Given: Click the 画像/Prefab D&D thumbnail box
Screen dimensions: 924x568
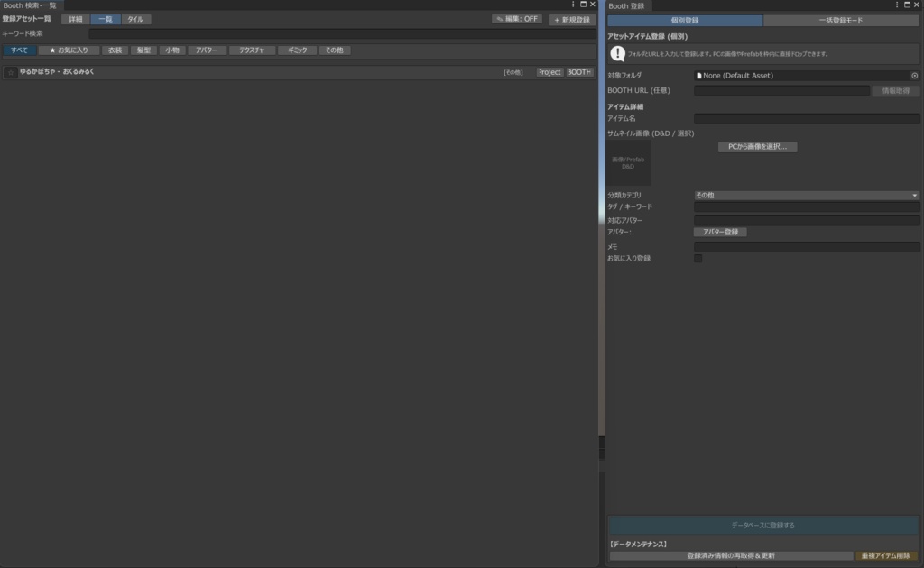Looking at the screenshot, I should tap(628, 163).
